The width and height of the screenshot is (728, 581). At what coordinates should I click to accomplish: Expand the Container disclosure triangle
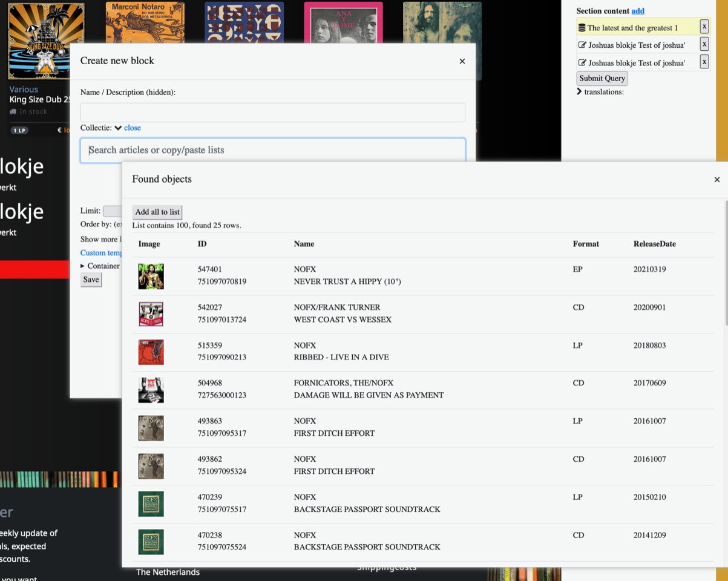click(83, 266)
